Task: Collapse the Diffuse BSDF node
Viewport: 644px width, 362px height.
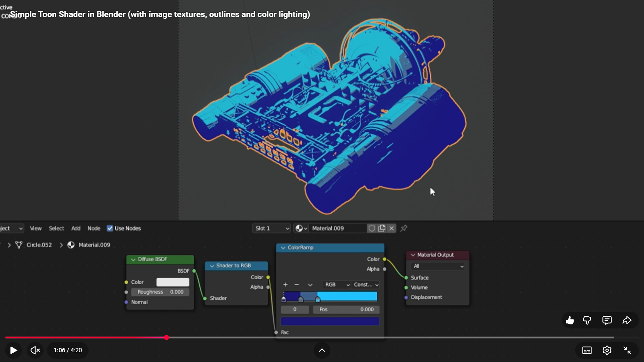Action: 133,259
